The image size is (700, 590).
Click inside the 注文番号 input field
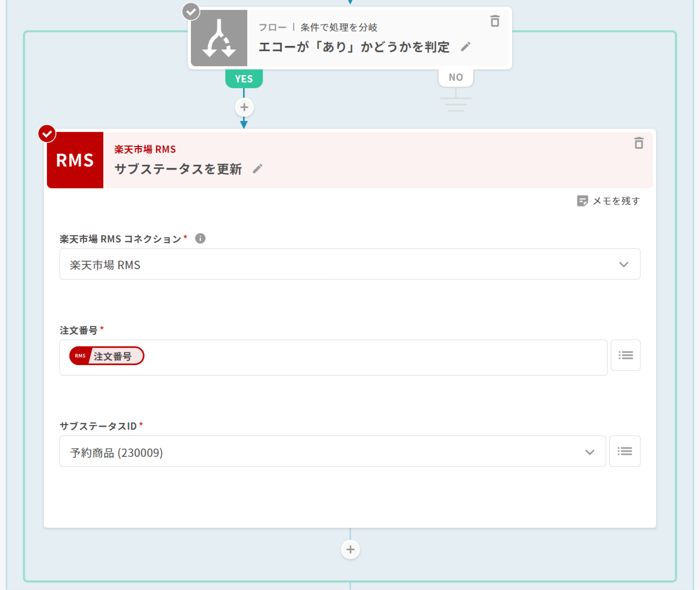(x=368, y=357)
